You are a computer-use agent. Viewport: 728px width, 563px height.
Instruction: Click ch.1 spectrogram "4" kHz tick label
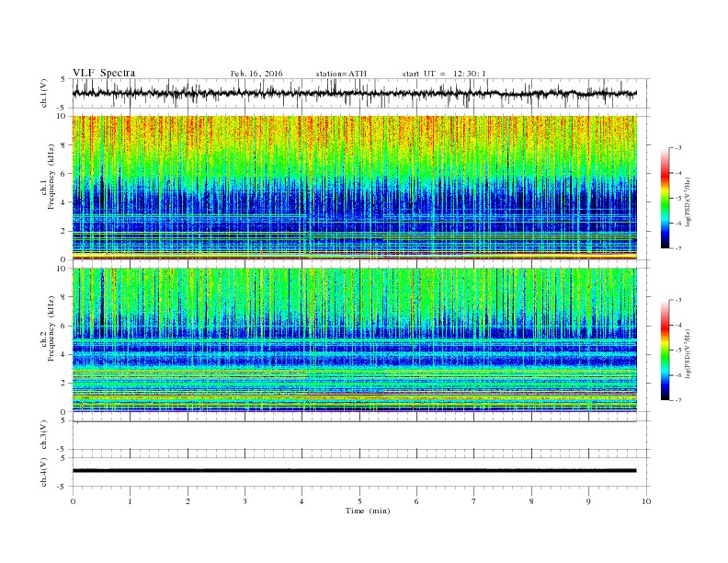coord(64,202)
